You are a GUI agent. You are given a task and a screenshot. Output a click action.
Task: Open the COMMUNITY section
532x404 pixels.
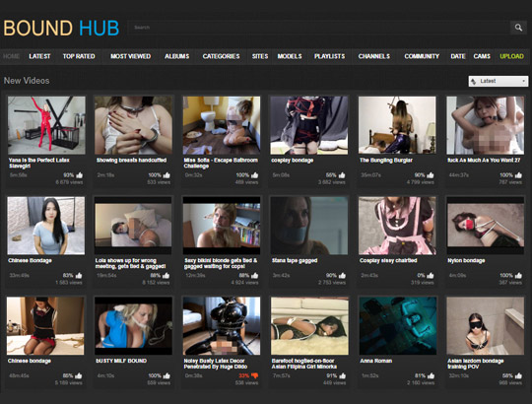[422, 56]
